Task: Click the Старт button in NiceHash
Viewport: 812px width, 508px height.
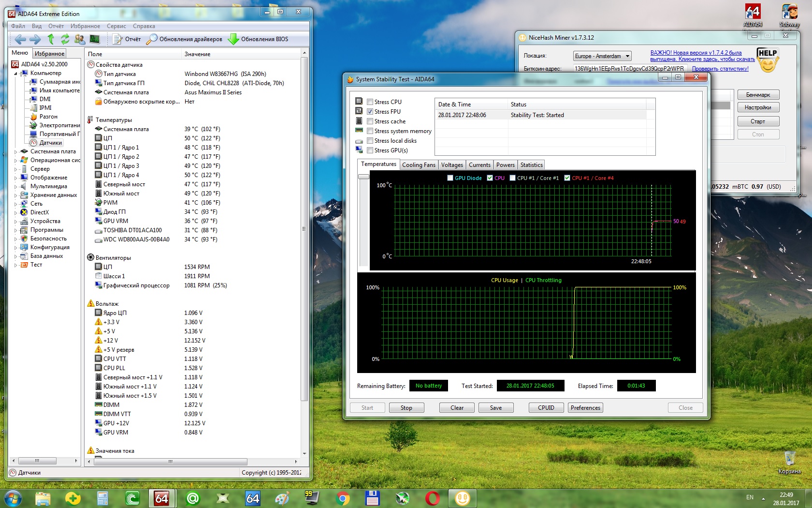Action: tap(758, 121)
